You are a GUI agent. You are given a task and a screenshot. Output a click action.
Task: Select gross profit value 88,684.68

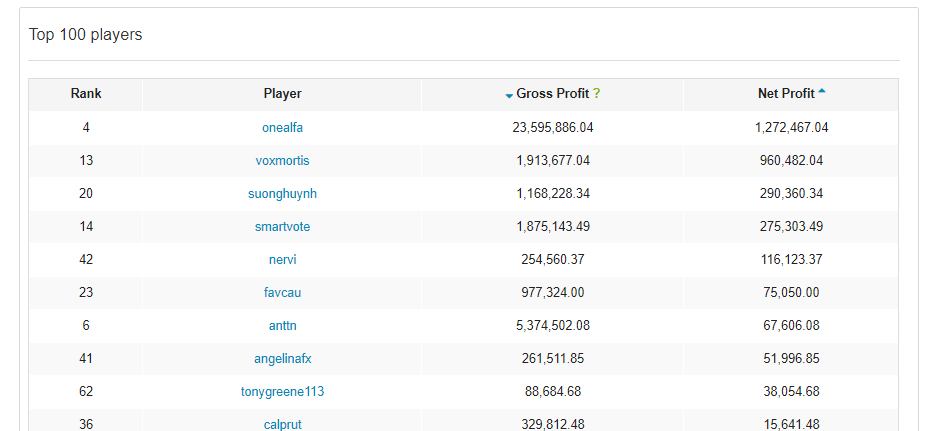coord(553,392)
